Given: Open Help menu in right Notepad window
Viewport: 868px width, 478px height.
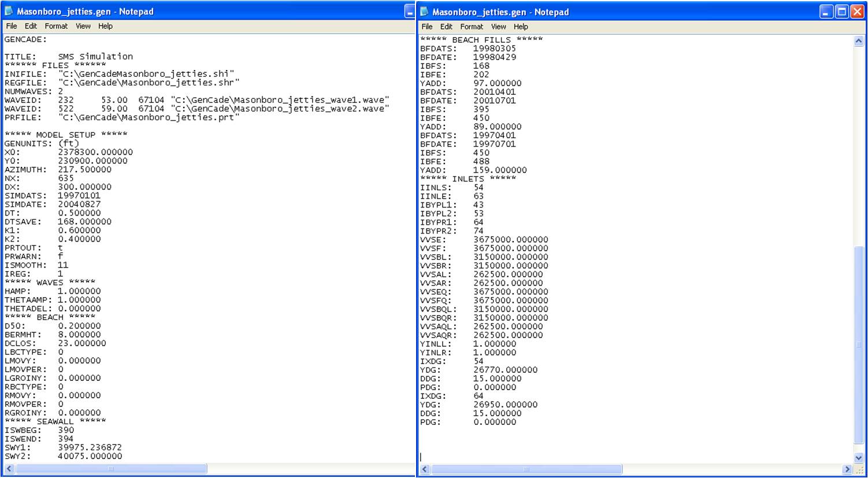Looking at the screenshot, I should (521, 27).
